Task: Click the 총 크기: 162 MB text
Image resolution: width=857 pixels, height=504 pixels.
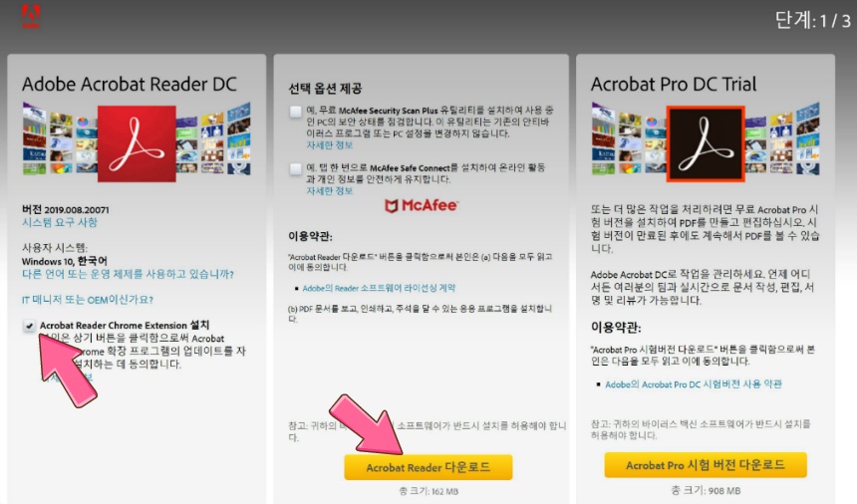Action: (x=428, y=491)
